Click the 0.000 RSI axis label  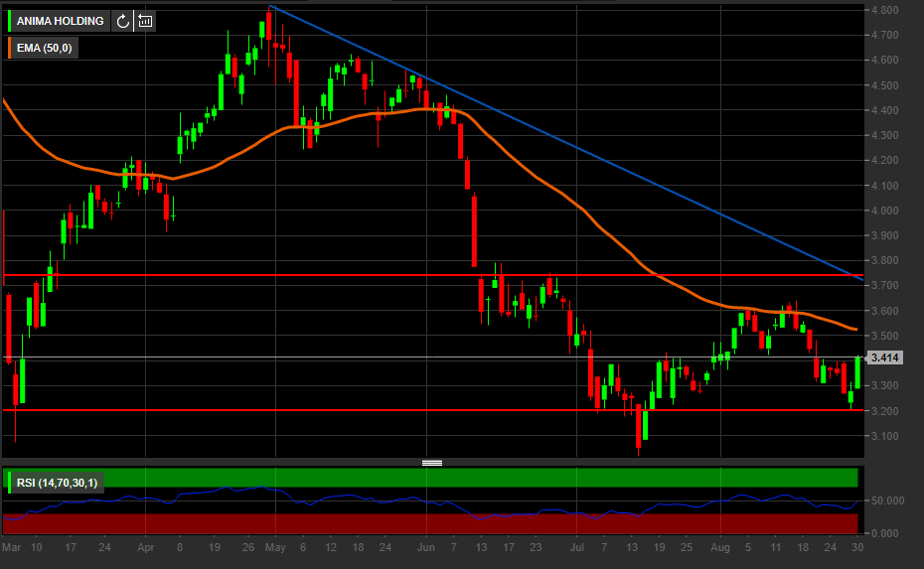(884, 533)
